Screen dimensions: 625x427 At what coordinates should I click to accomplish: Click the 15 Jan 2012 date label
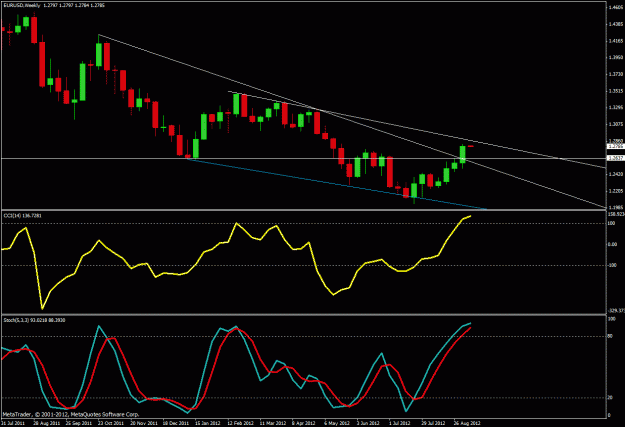click(x=208, y=423)
